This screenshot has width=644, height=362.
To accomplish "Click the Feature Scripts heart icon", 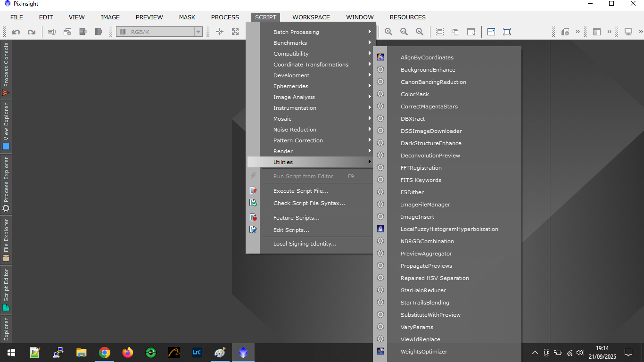I will [x=254, y=218].
